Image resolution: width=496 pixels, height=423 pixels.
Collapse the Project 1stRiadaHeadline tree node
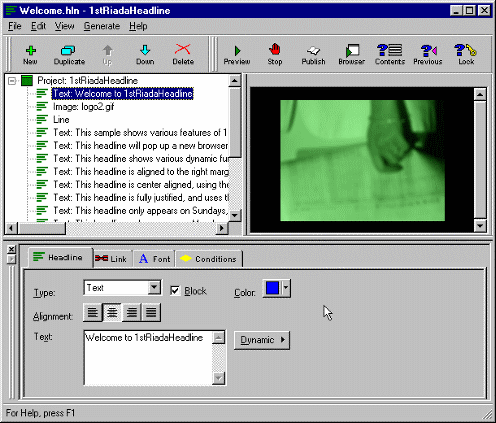[x=12, y=81]
